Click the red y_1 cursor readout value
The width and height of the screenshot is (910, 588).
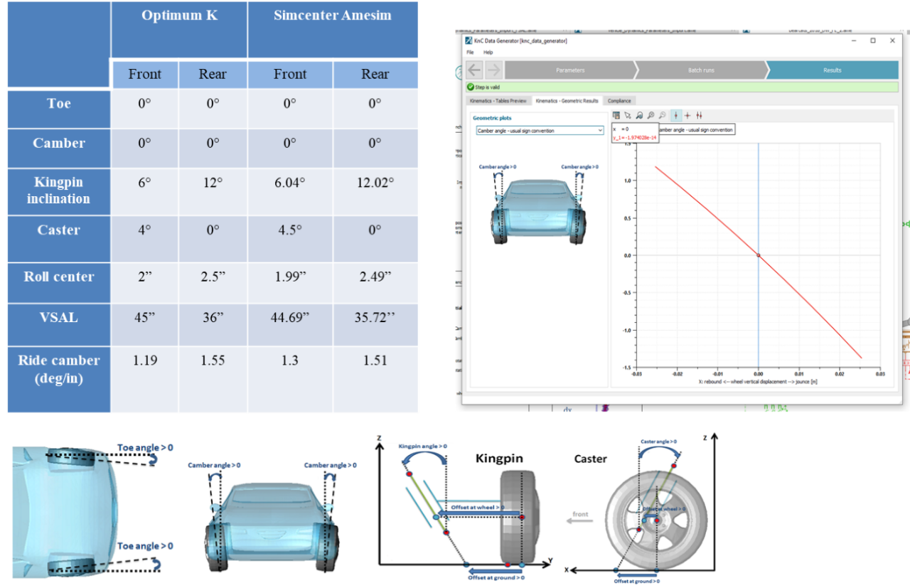click(x=636, y=138)
